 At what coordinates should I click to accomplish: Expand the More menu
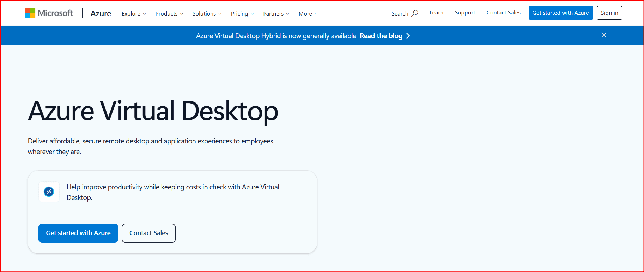tap(308, 14)
